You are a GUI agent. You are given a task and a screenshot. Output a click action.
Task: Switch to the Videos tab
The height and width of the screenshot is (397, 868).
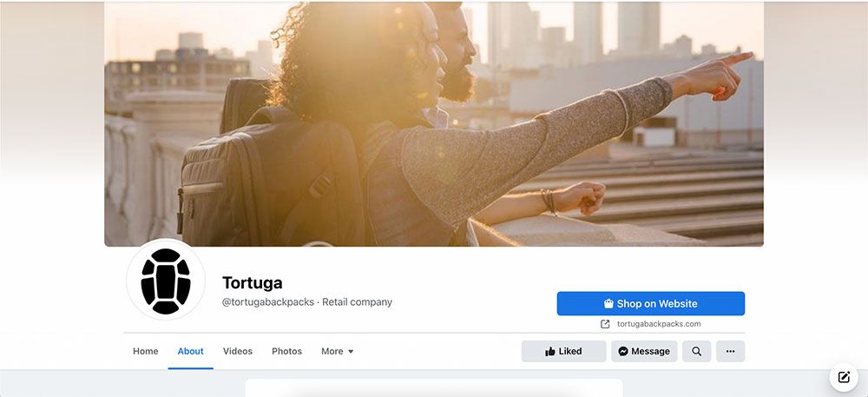click(x=238, y=351)
